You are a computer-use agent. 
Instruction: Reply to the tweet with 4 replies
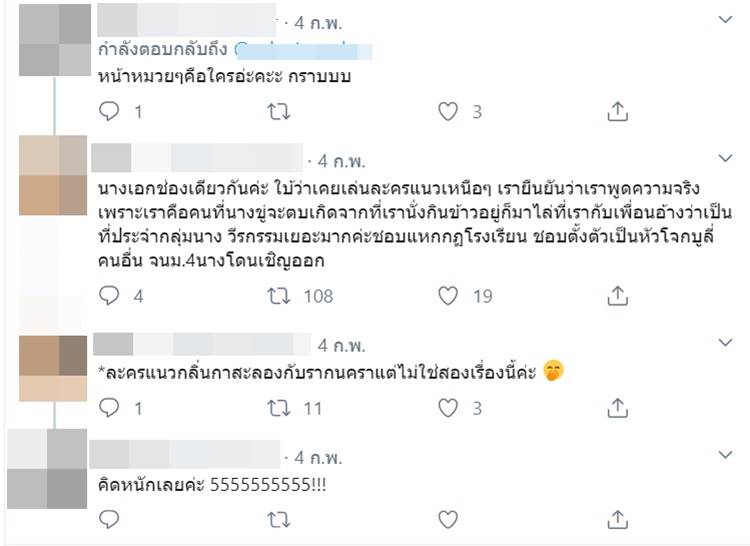[110, 296]
